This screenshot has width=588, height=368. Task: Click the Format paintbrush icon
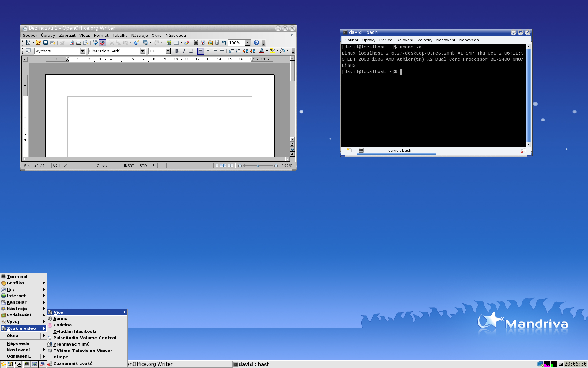coord(137,43)
